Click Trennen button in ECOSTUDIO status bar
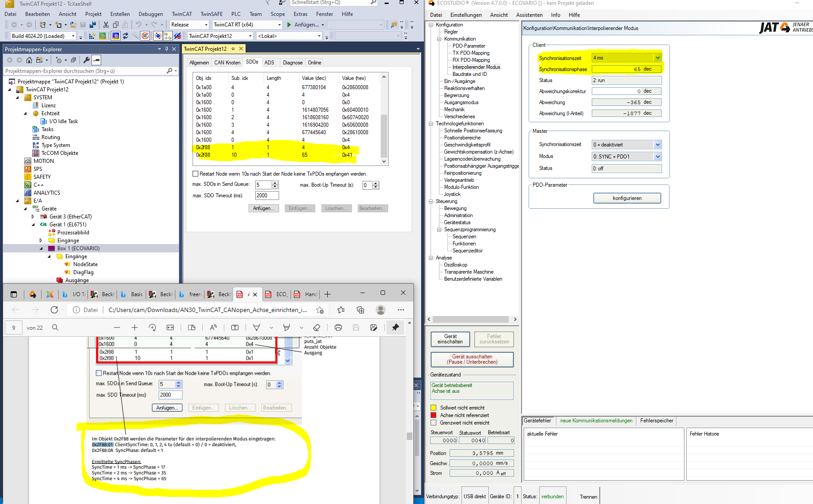The width and height of the screenshot is (813, 504). coord(588,496)
